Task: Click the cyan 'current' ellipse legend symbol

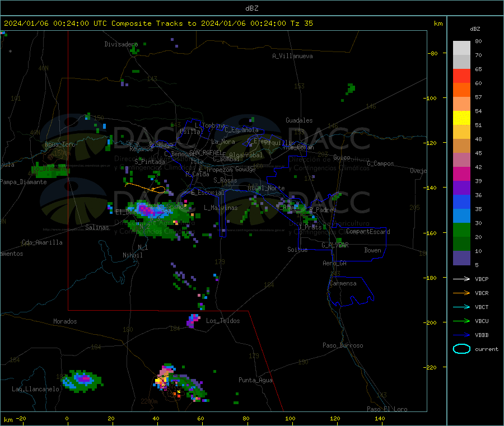Action: tap(461, 349)
